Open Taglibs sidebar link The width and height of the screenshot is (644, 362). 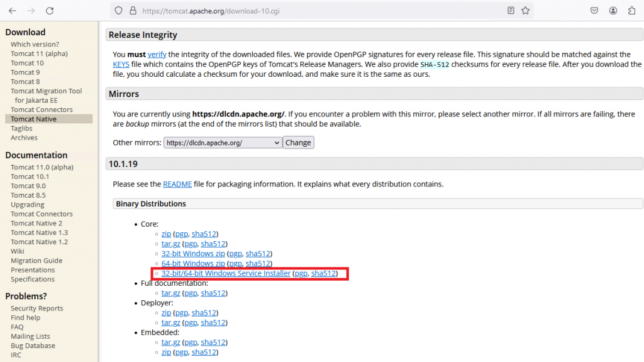click(x=21, y=129)
